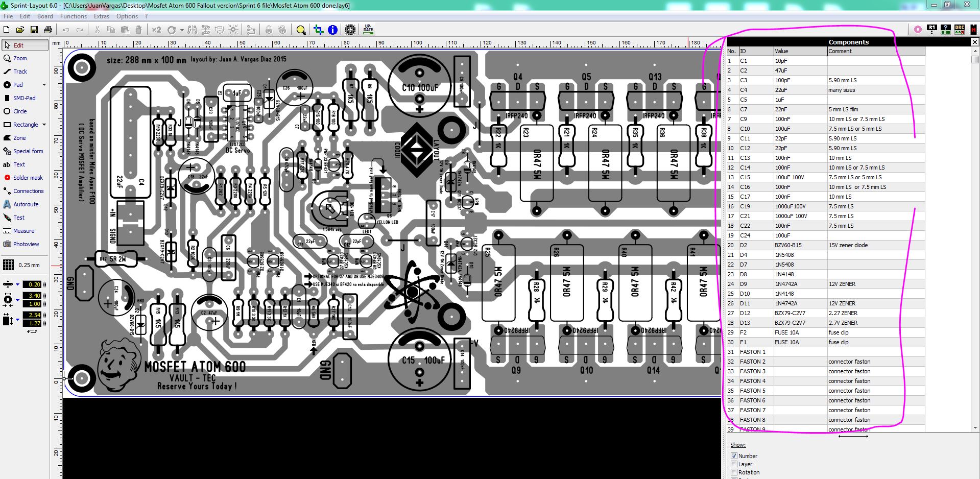Swap SMD pad width and height arrows

click(x=32, y=331)
